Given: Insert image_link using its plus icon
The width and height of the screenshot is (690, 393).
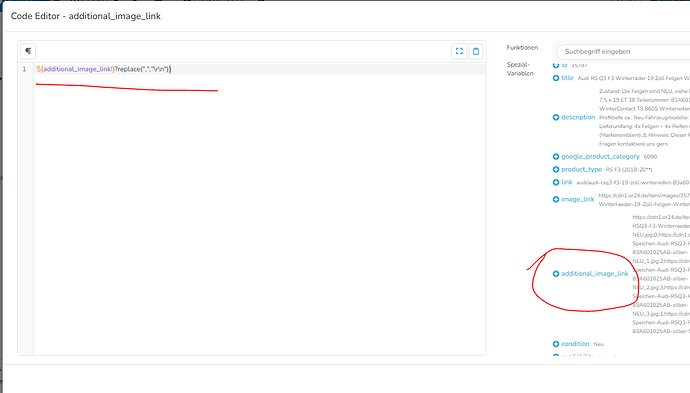Looking at the screenshot, I should click(556, 199).
